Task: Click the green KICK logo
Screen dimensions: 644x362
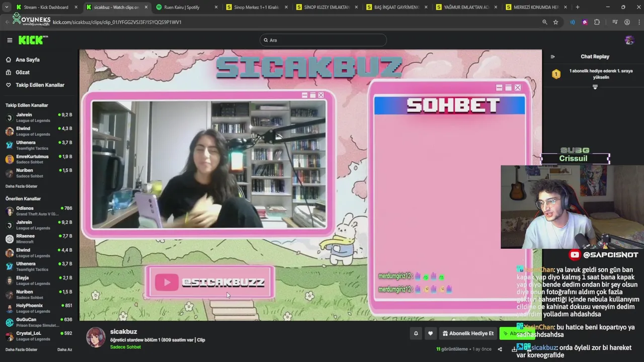Action: pos(32,40)
